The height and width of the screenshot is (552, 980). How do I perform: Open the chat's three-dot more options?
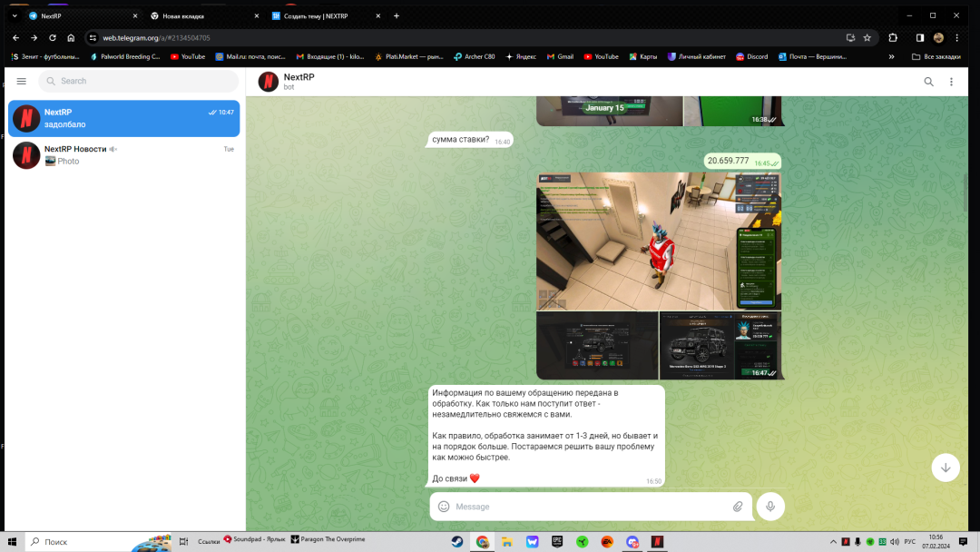[x=951, y=82]
